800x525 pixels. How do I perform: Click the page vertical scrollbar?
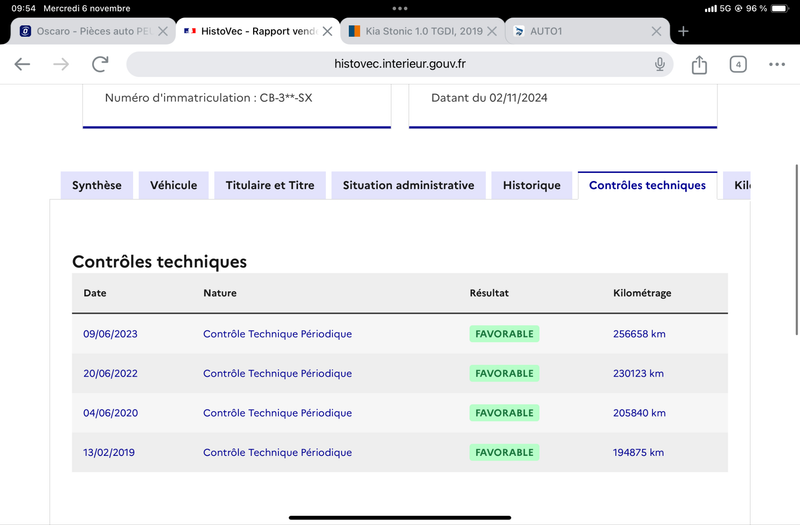pos(796,249)
